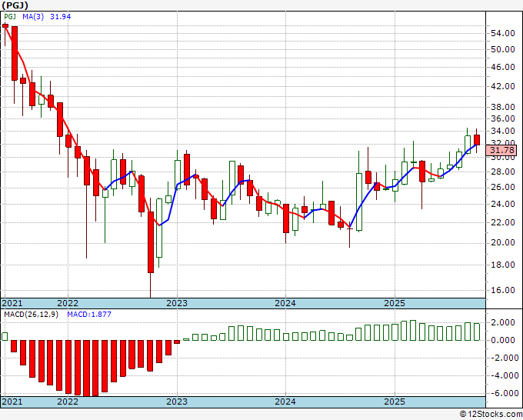Image resolution: width=523 pixels, height=420 pixels.
Task: Click the 0.000 MACD axis label
Action: tap(503, 340)
